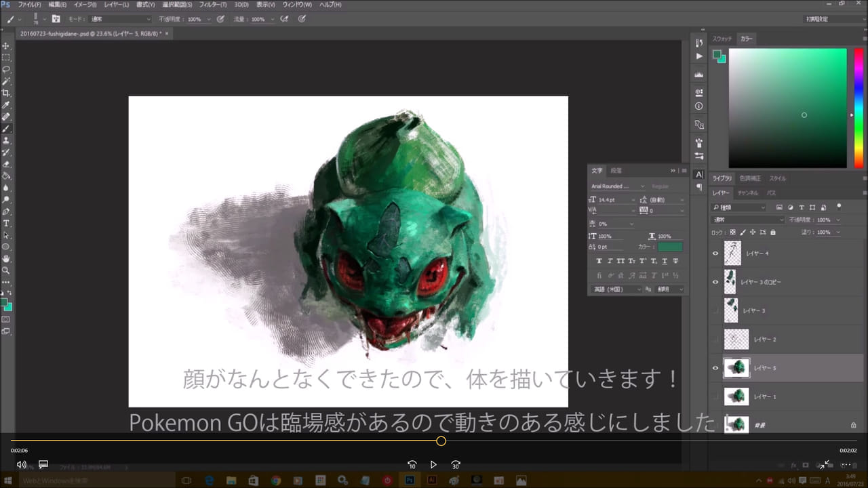This screenshot has width=868, height=488.
Task: Select the Brush tool in the toolbox
Action: (x=6, y=129)
